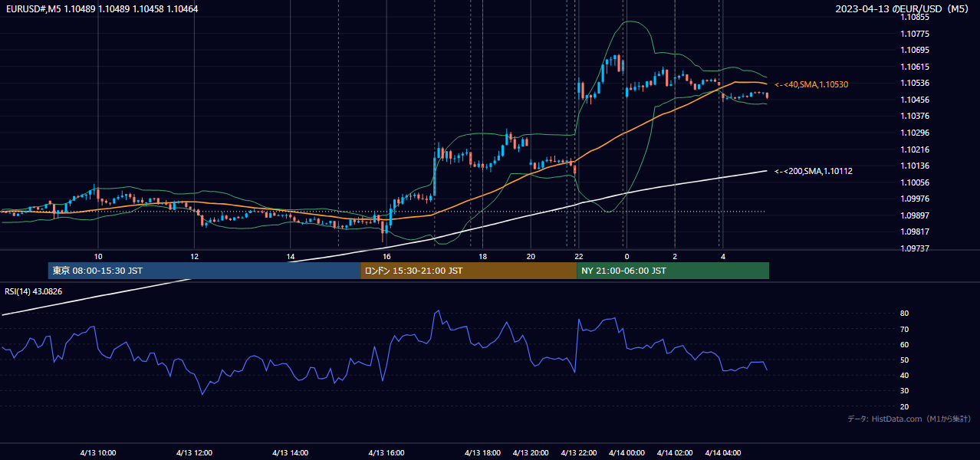Click hour label 22 on the price chart time axis
Image resolution: width=980 pixels, height=460 pixels.
(x=579, y=256)
